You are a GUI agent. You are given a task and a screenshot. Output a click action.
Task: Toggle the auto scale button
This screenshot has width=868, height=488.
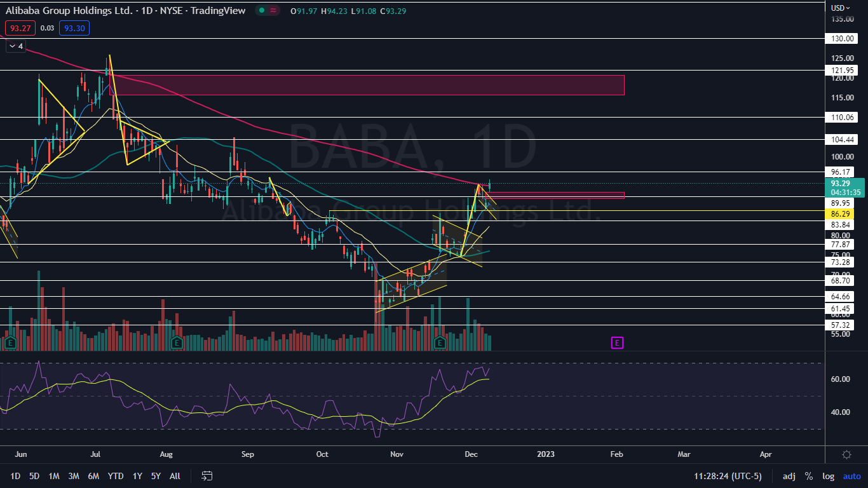851,476
